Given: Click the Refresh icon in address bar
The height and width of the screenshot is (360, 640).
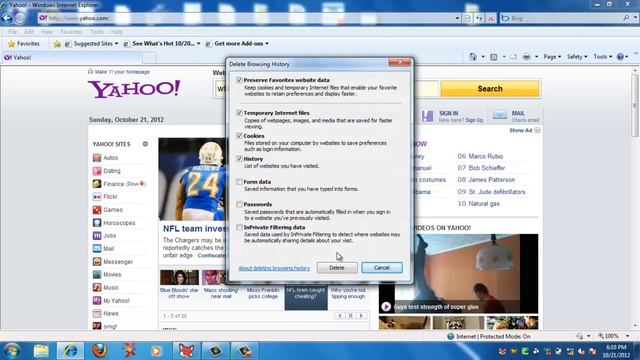Looking at the screenshot, I should coord(479,18).
